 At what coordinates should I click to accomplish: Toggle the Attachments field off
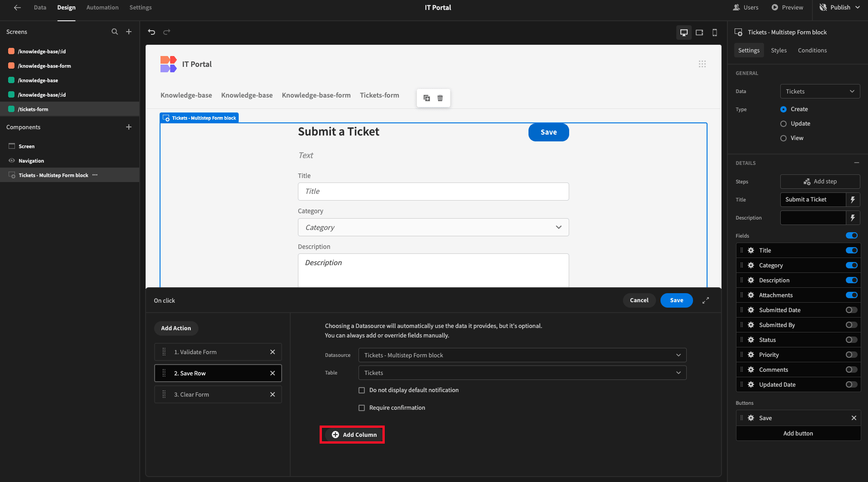point(852,295)
